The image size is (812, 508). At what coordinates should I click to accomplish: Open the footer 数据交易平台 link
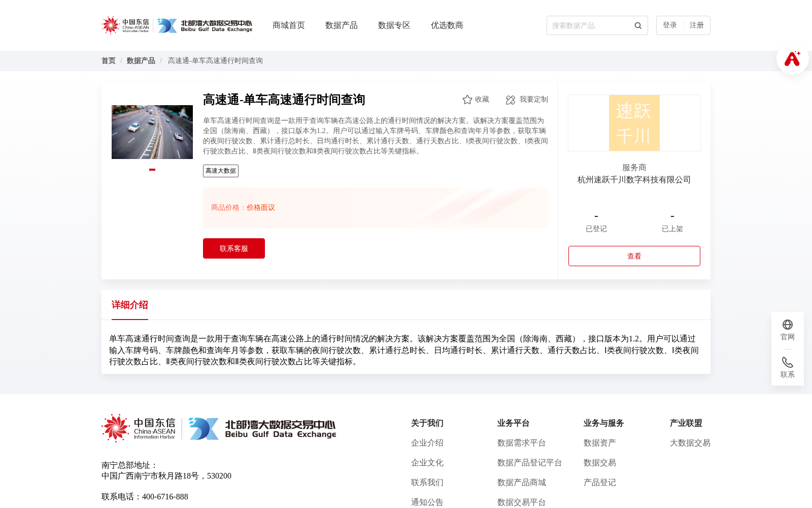[x=522, y=502]
